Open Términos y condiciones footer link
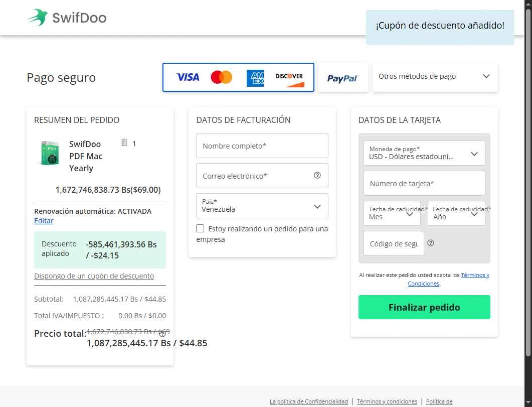The image size is (532, 407). (387, 401)
